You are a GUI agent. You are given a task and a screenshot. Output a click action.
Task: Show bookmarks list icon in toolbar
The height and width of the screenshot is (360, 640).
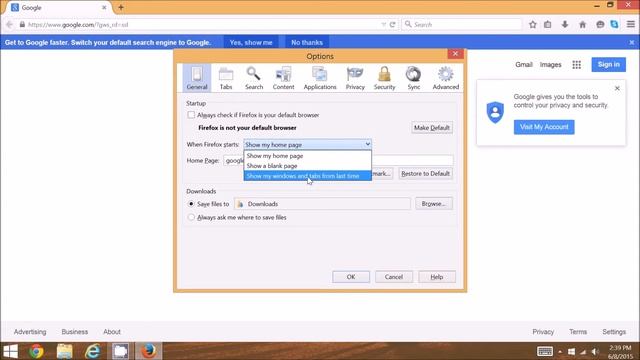tap(548, 24)
